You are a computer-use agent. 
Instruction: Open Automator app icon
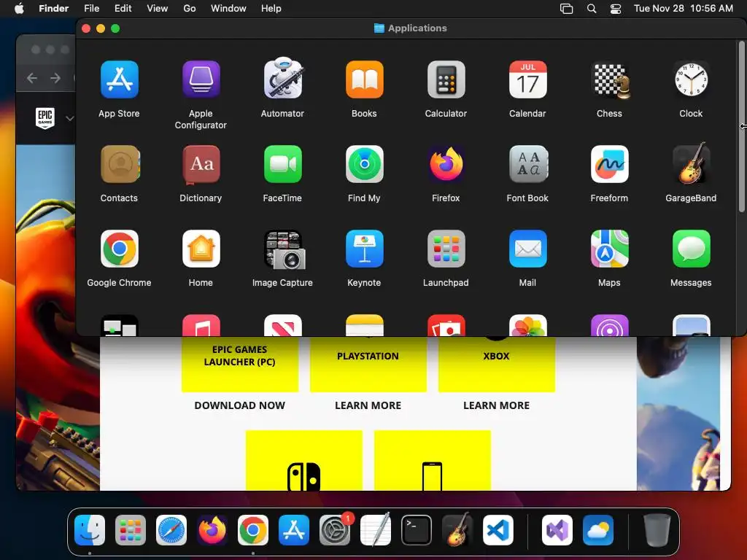tap(282, 79)
